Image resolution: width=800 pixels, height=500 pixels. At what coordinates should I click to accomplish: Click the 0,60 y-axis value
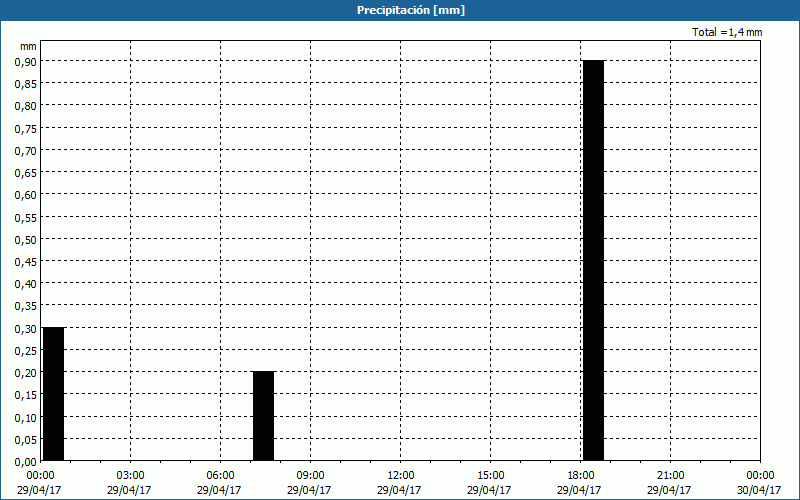click(26, 195)
